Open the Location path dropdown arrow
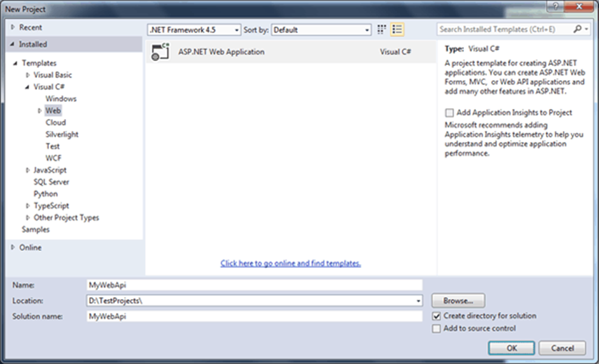The width and height of the screenshot is (599, 364). click(418, 301)
